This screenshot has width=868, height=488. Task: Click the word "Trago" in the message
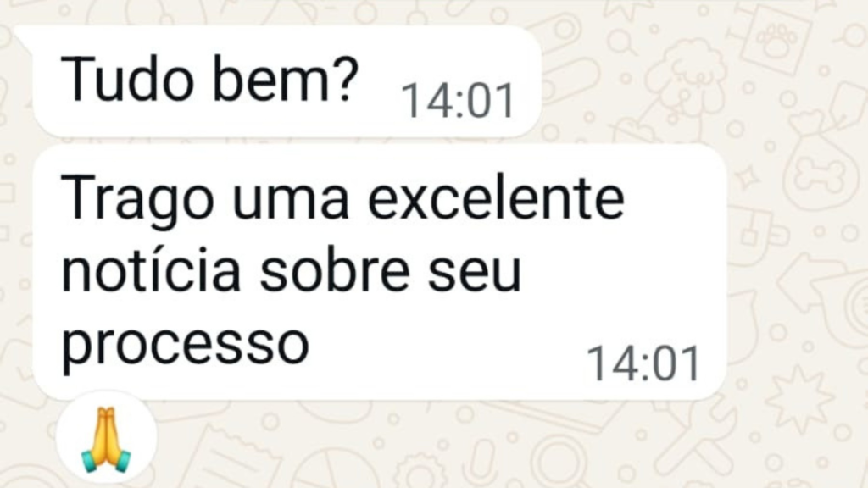point(136,201)
